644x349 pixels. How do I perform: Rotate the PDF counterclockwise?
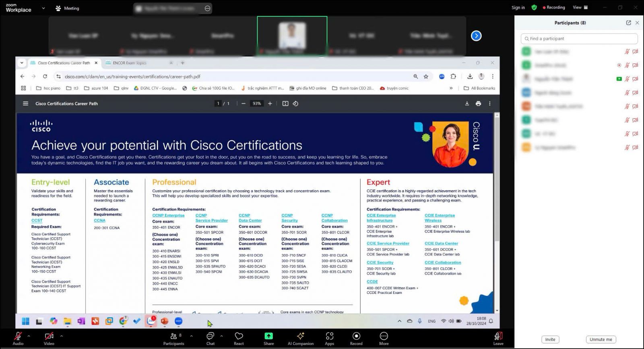295,103
